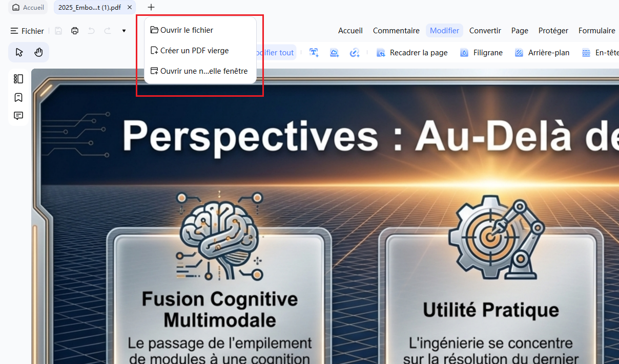
Task: Click the Utilité Pratique title
Action: pos(491,310)
